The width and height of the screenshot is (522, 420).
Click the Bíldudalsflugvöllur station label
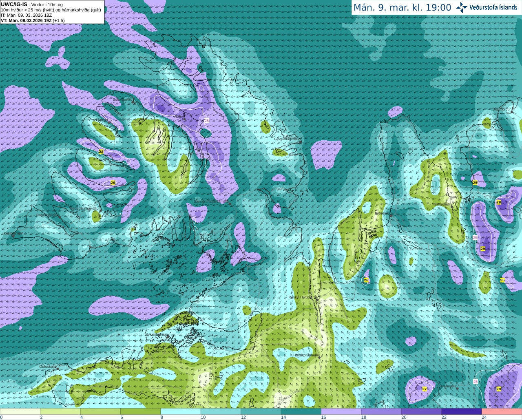point(85,208)
